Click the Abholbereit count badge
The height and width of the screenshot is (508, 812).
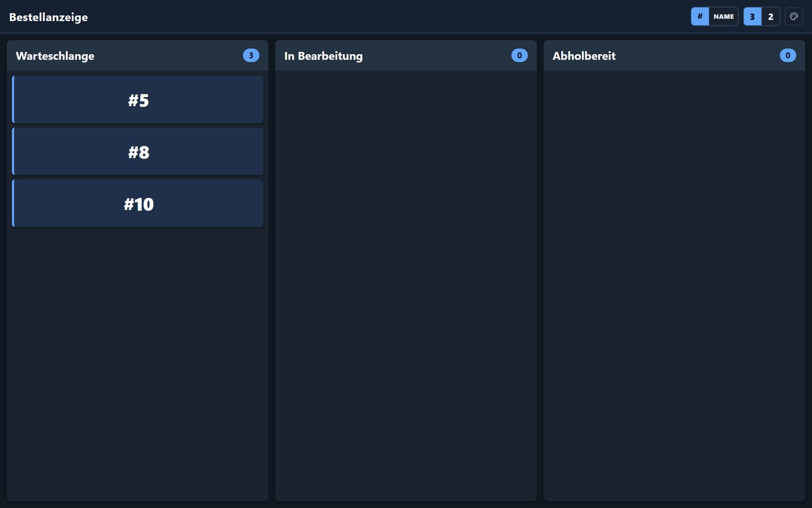click(788, 55)
